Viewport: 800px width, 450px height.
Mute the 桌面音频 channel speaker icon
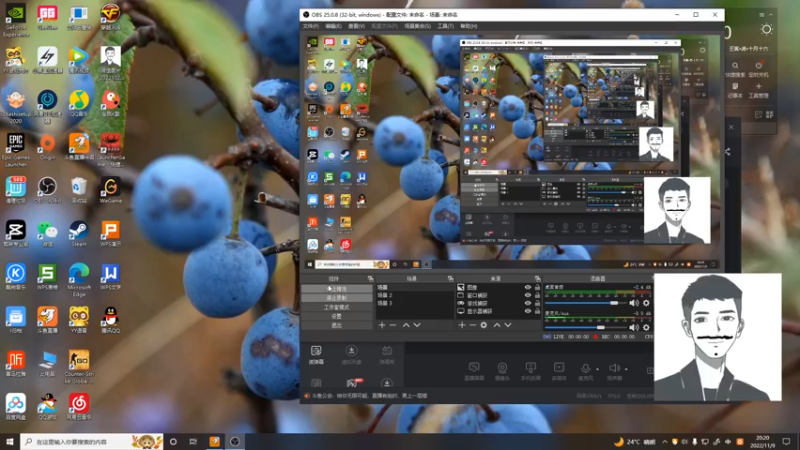pyautogui.click(x=634, y=303)
